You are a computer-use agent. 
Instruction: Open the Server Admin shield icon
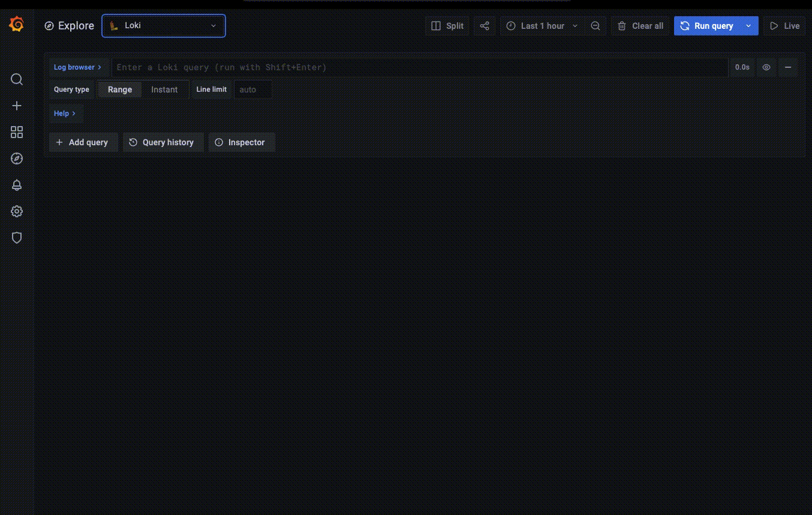16,238
